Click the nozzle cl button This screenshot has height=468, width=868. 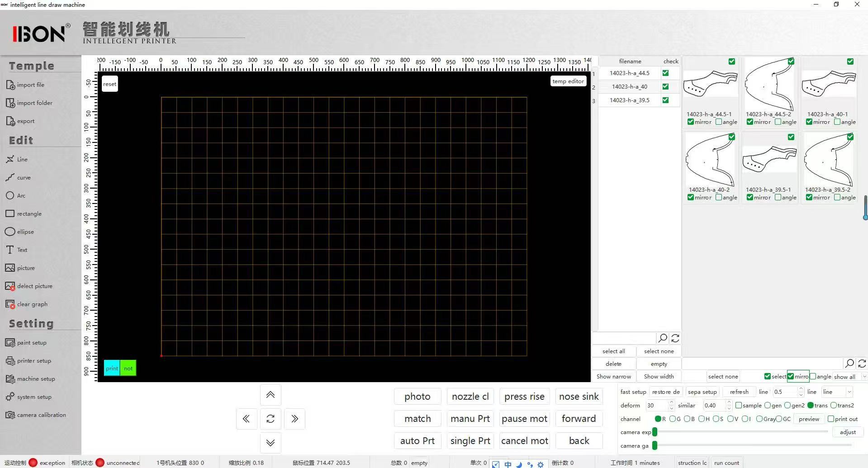pyautogui.click(x=470, y=397)
